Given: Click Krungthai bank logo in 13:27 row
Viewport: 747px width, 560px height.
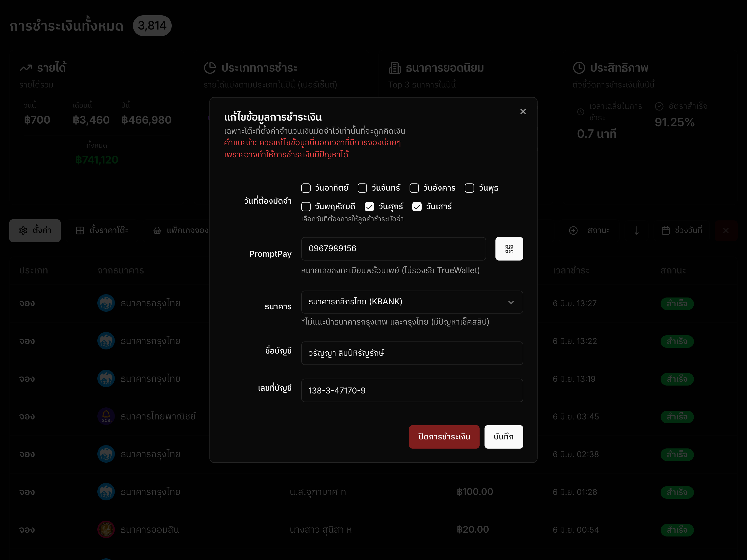Looking at the screenshot, I should click(x=106, y=303).
